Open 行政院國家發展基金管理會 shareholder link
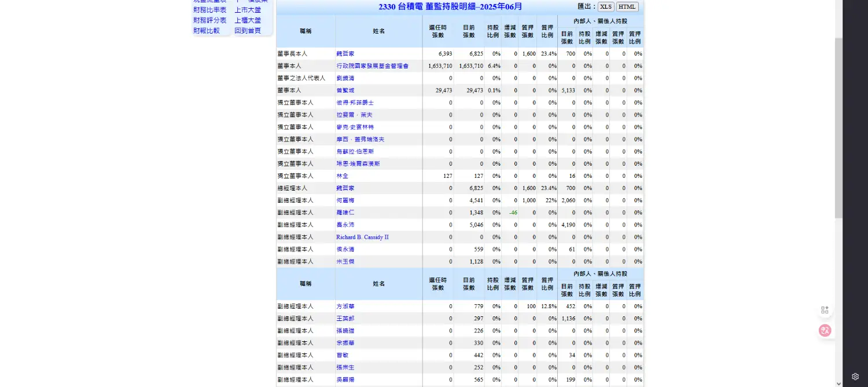 pyautogui.click(x=372, y=66)
